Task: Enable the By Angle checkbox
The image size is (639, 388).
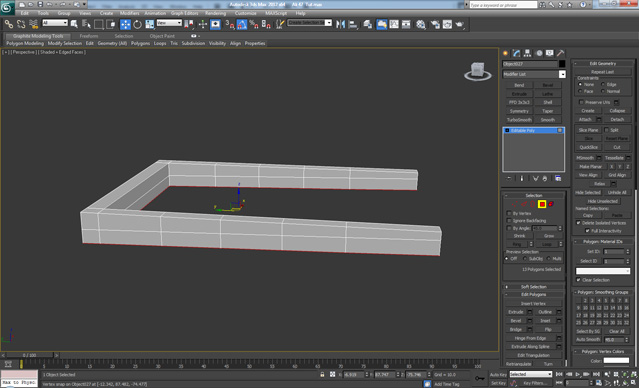Action: pos(509,228)
